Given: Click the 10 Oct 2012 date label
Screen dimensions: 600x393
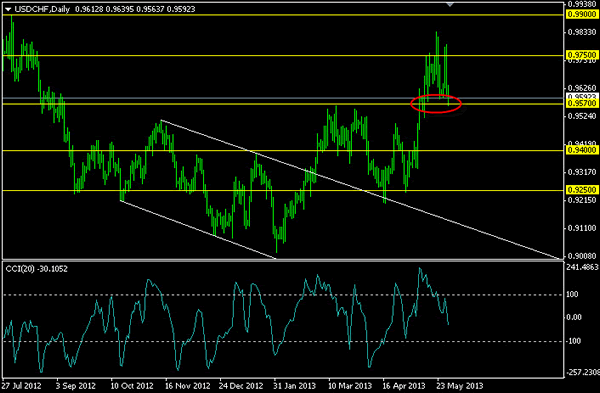Looking at the screenshot, I should point(132,385).
